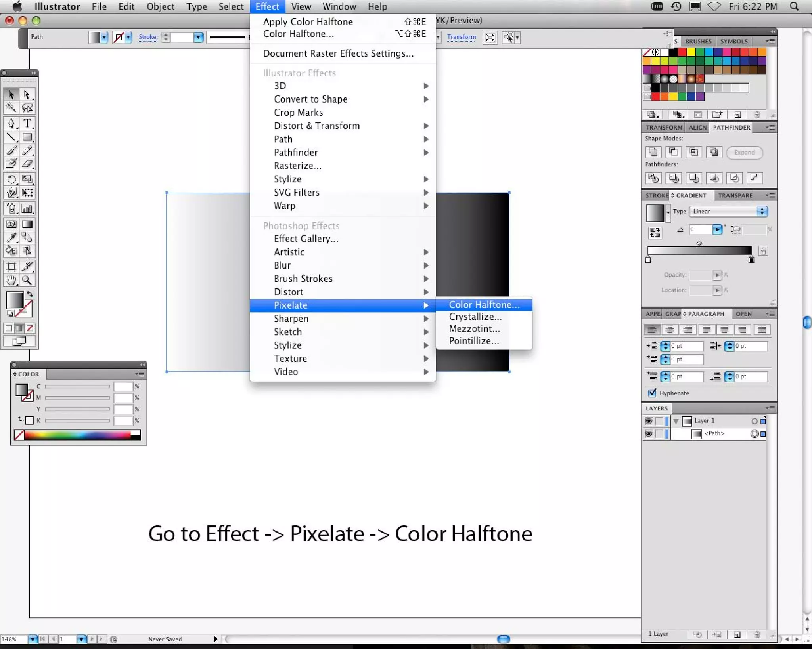Toggle the Hyphenate checkbox
The height and width of the screenshot is (649, 812).
click(652, 393)
